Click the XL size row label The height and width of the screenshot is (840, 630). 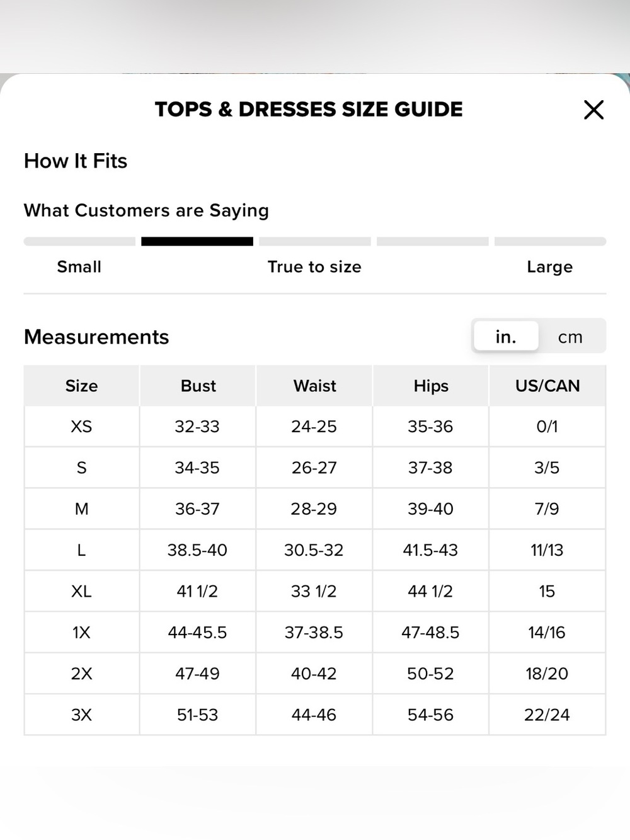coord(82,591)
